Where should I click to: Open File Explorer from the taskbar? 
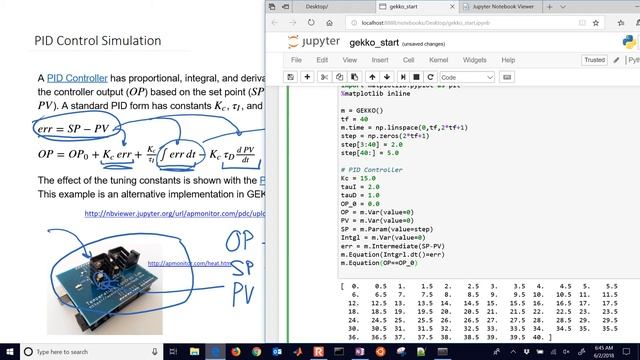pos(194,351)
